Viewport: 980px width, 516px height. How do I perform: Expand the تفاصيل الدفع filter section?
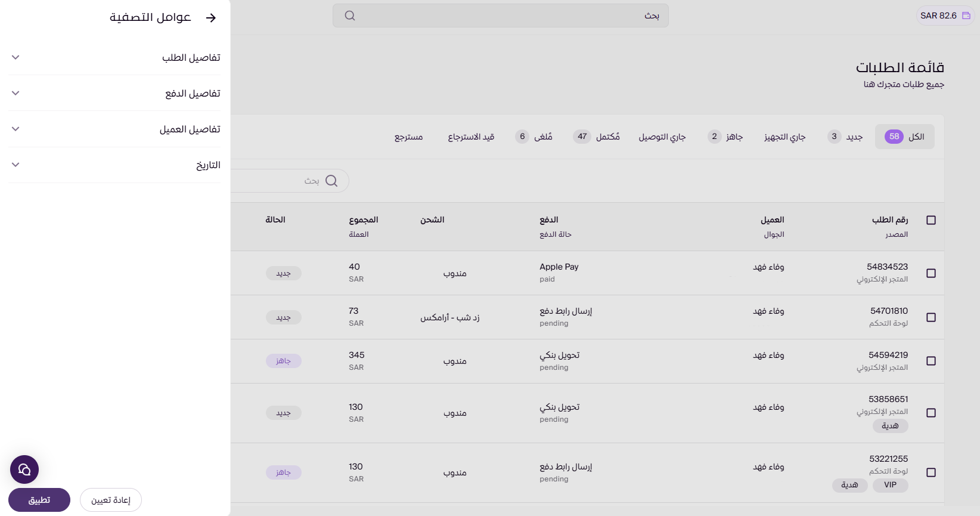tap(114, 93)
